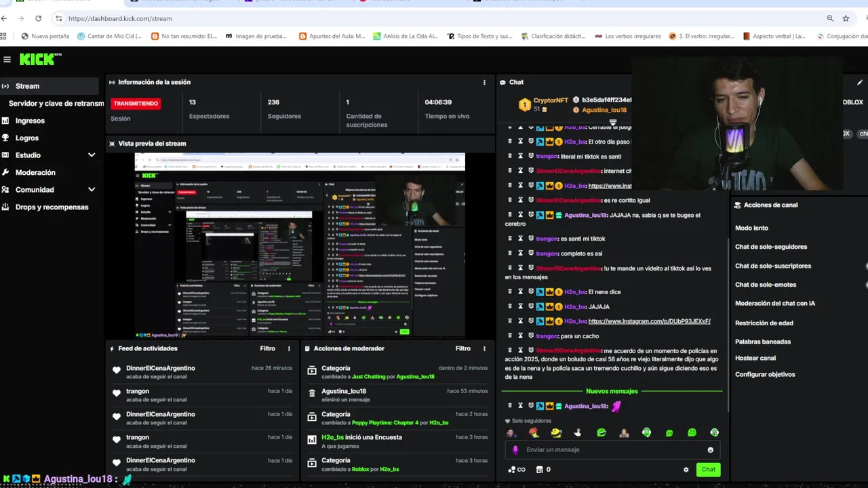The height and width of the screenshot is (488, 868).
Task: Select Chat de solo-emotes action
Action: click(766, 285)
